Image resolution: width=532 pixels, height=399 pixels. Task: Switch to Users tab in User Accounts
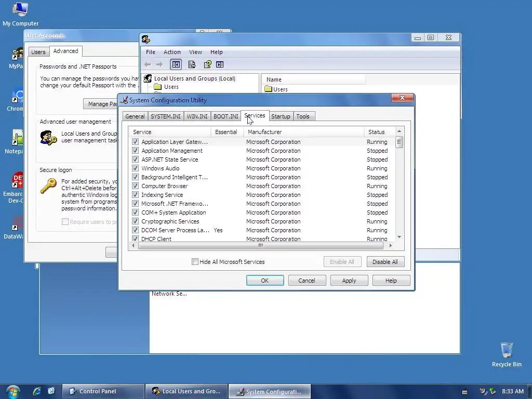click(x=38, y=52)
